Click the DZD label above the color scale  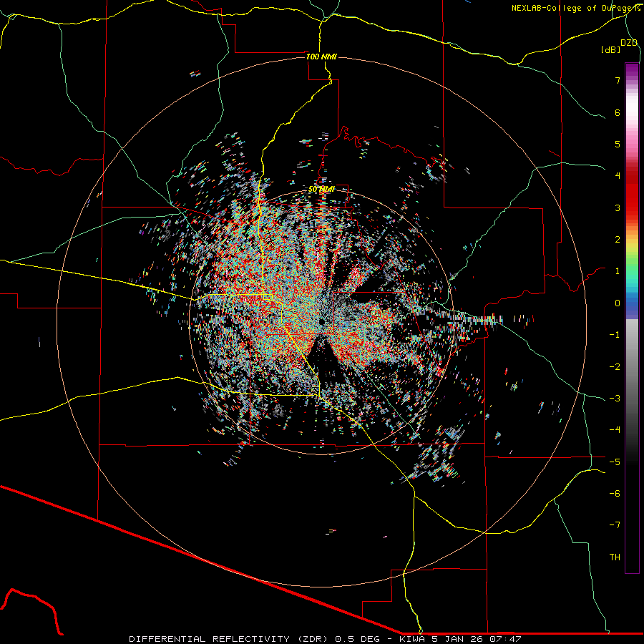coord(629,43)
